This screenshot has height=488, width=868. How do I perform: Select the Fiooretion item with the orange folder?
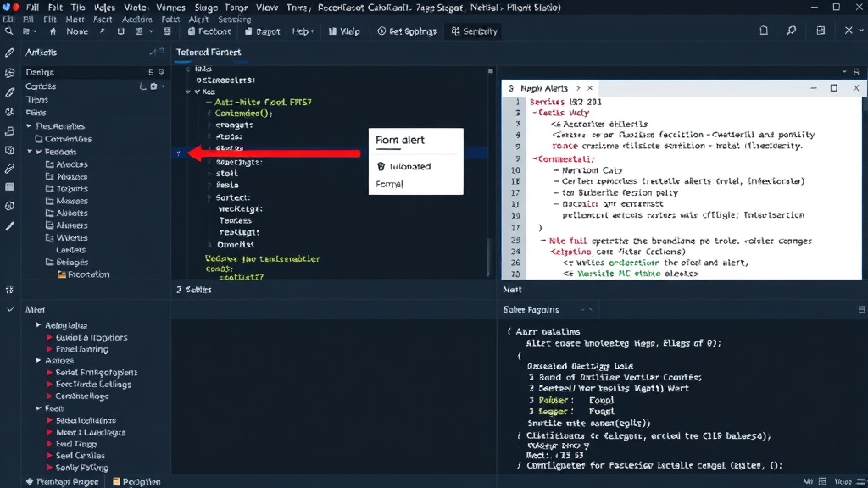[x=84, y=274]
